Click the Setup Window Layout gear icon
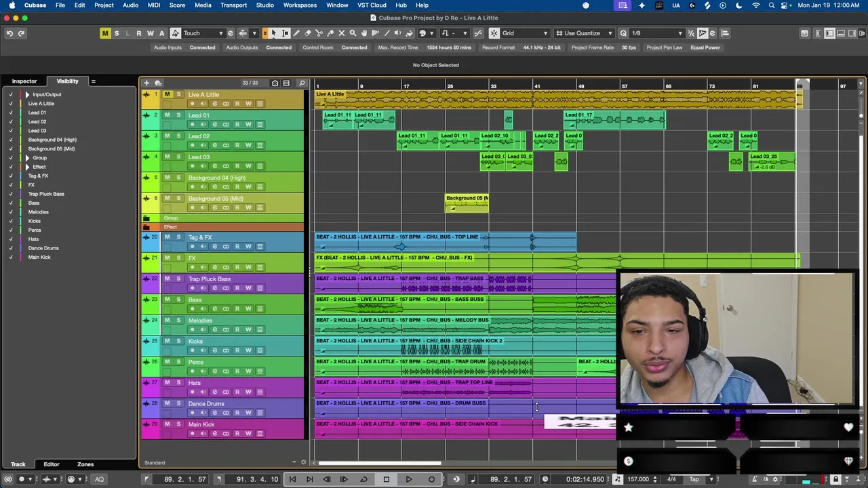 861,33
